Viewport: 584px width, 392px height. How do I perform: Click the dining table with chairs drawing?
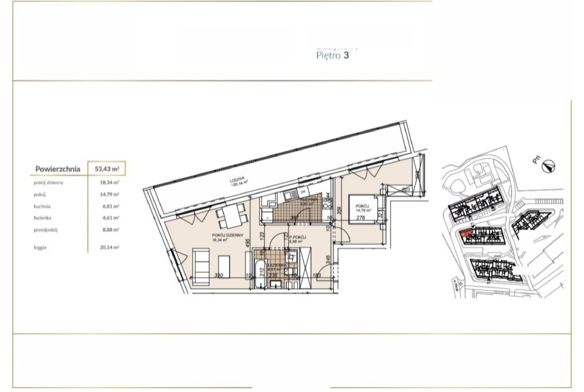point(231,216)
